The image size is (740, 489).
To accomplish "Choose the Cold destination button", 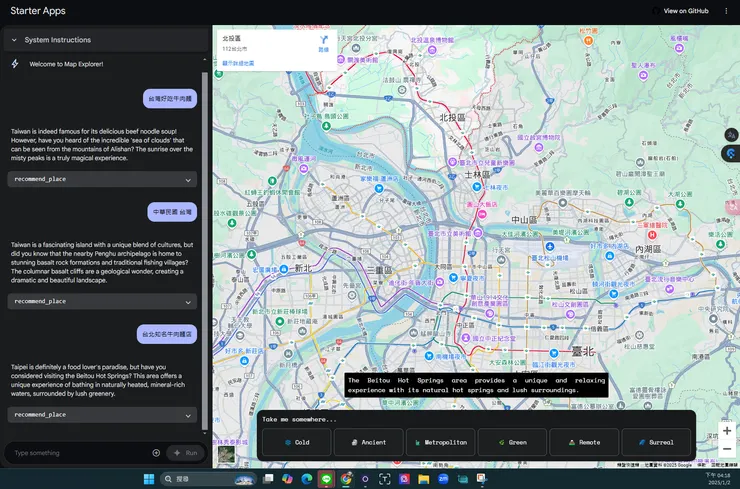I will click(x=297, y=443).
